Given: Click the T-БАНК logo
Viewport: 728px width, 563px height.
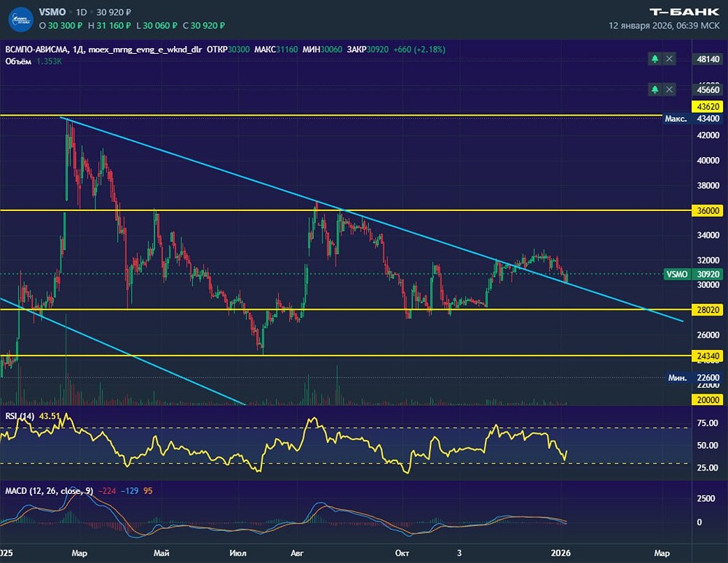Looking at the screenshot, I should 684,12.
